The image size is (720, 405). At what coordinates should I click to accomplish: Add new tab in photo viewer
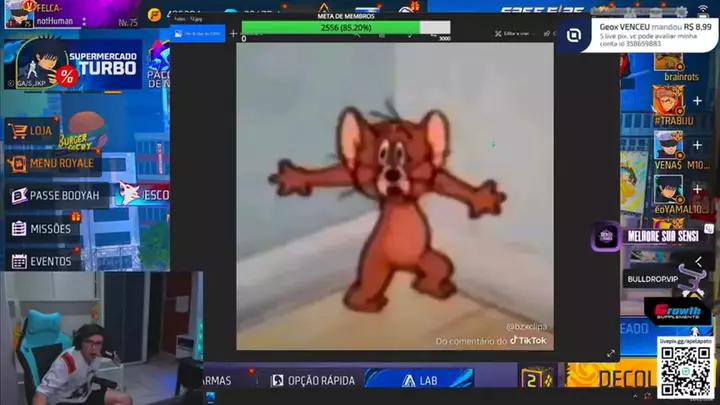(x=234, y=34)
